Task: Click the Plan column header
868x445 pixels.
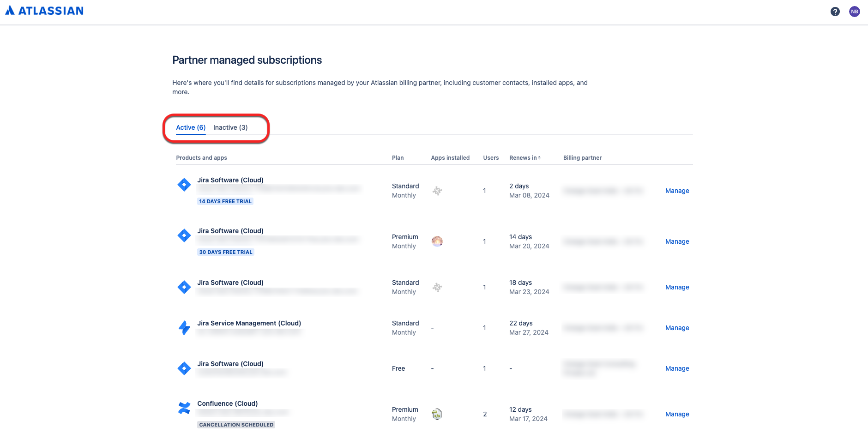Action: (398, 158)
